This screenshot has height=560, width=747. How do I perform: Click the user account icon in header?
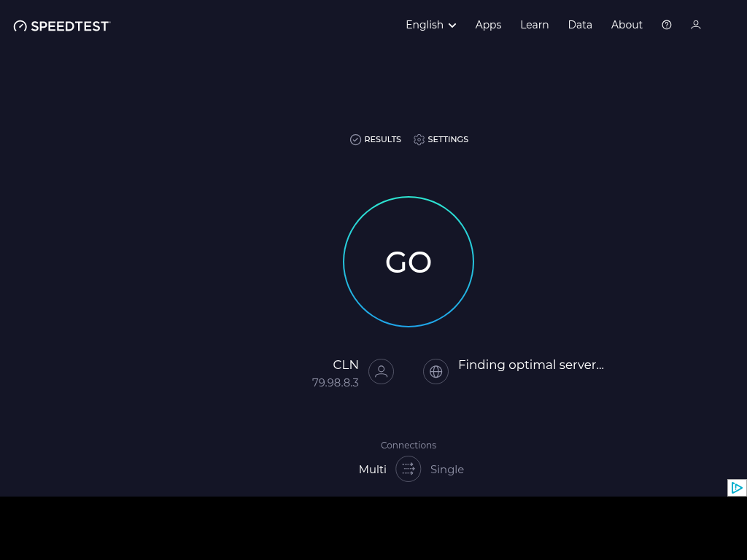(696, 25)
